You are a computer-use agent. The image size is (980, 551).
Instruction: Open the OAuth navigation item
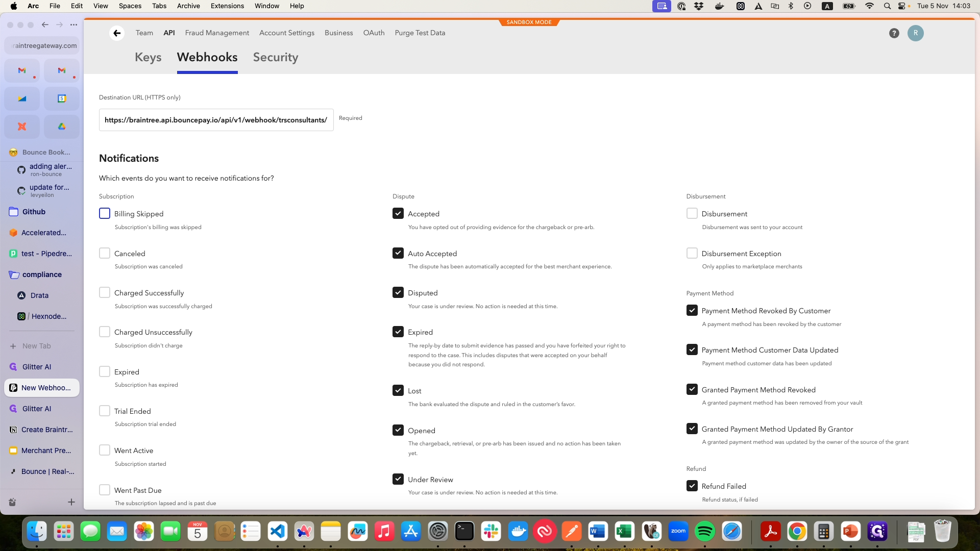pos(374,33)
